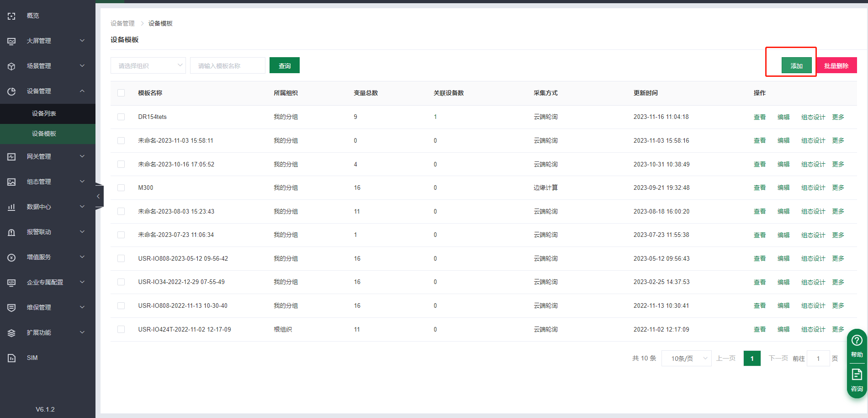Screen dimensions: 868x418
Task: Click the 数据中心 bar chart icon
Action: (x=11, y=207)
